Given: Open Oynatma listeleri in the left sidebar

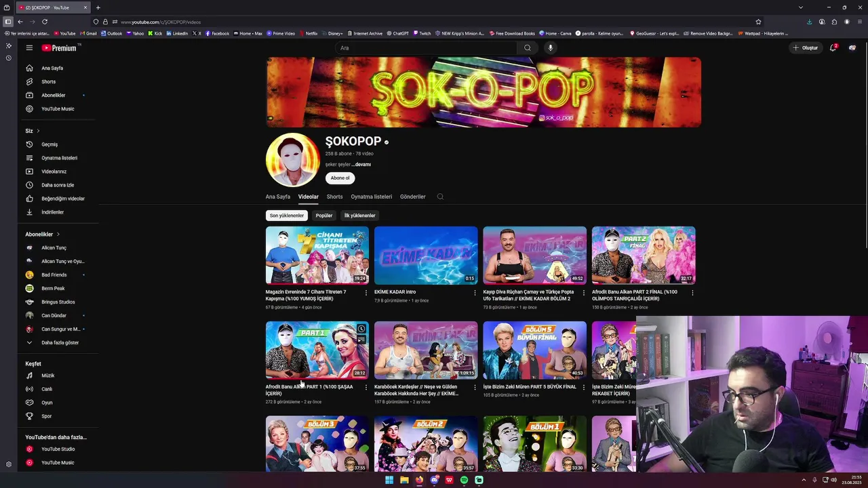Looking at the screenshot, I should tap(58, 158).
